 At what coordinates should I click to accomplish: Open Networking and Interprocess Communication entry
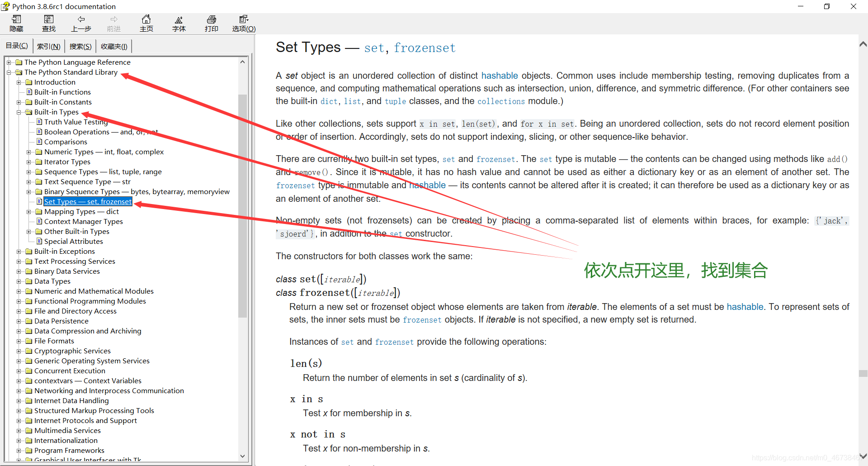click(109, 390)
